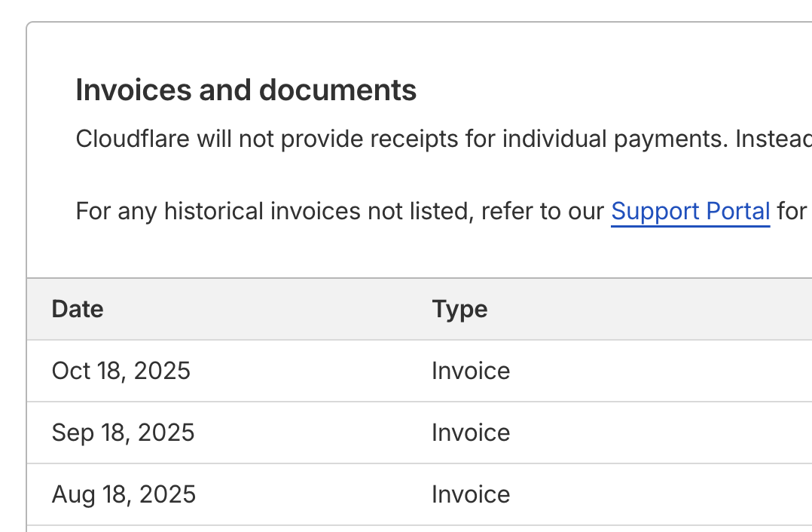
Task: Select the Oct 18, 2025 date cell
Action: [x=121, y=371]
